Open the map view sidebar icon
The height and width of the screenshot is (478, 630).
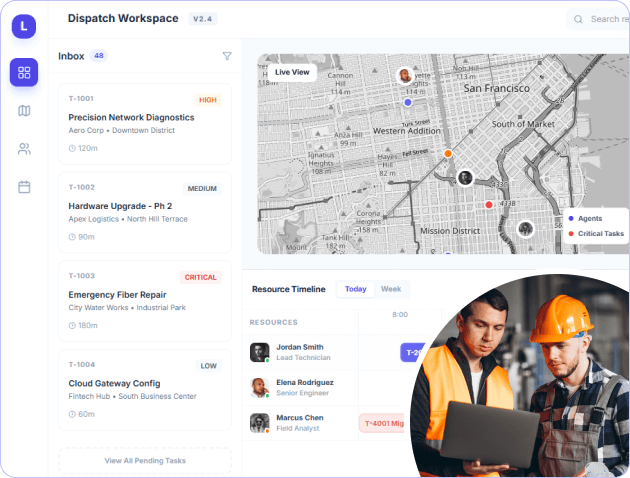(24, 110)
